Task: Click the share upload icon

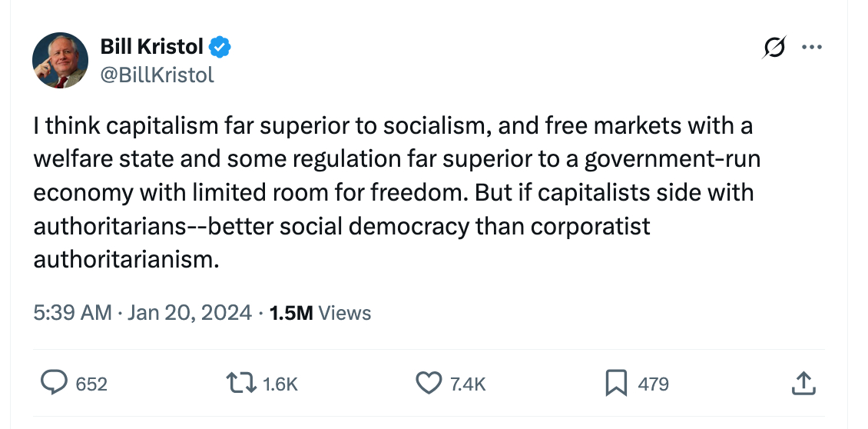Action: (801, 383)
